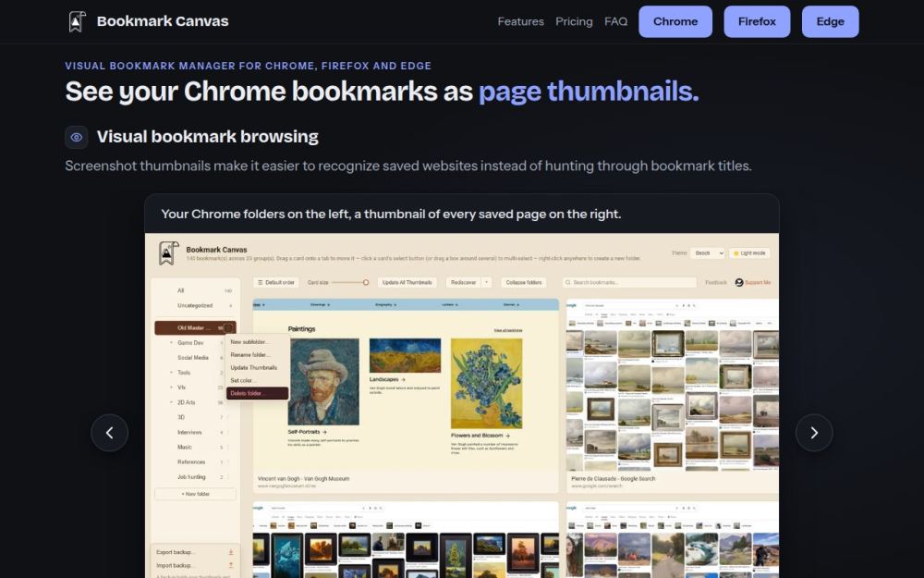Select the Interviews folder
This screenshot has height=578, width=924.
tap(195, 432)
